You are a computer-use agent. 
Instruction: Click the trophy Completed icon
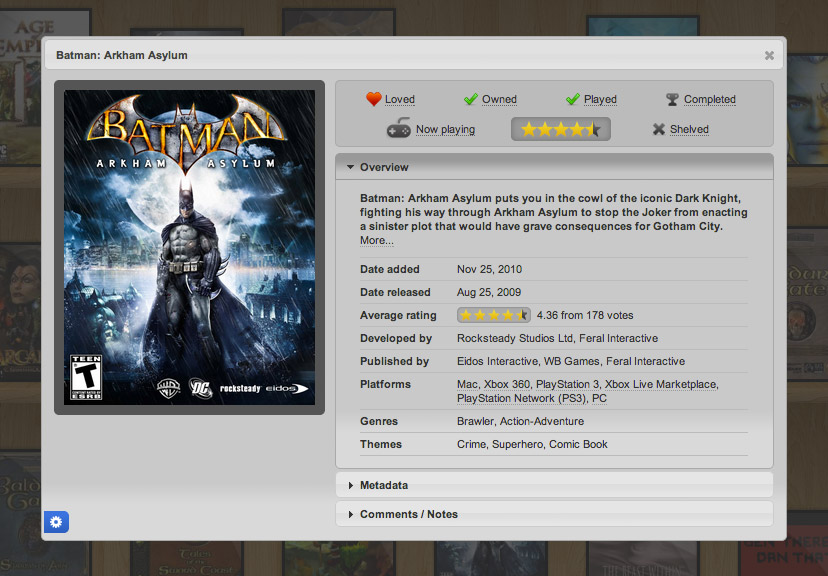(673, 99)
